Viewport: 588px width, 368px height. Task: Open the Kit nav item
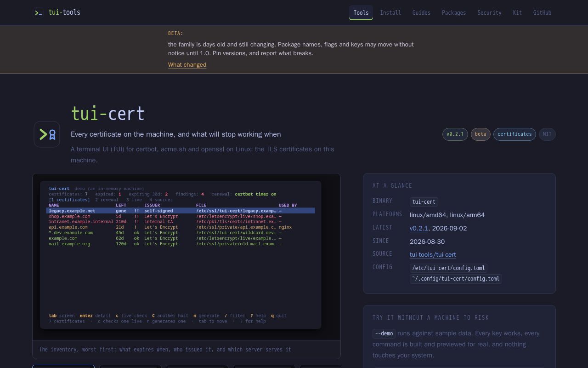[x=517, y=13]
